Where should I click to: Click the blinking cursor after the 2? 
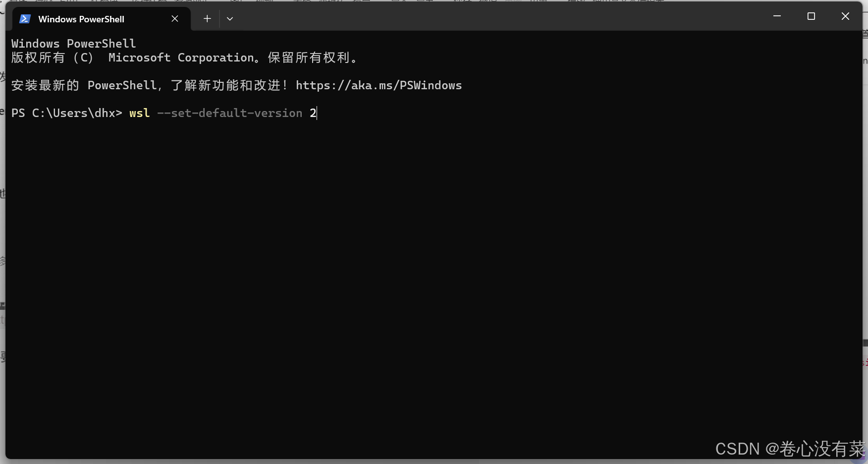point(316,113)
